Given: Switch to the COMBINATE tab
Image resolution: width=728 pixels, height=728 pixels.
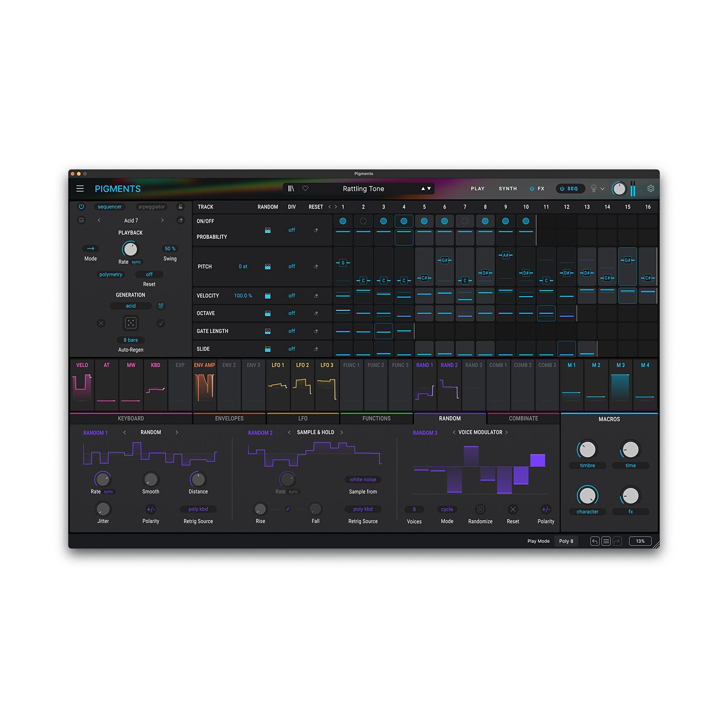Looking at the screenshot, I should pyautogui.click(x=523, y=418).
